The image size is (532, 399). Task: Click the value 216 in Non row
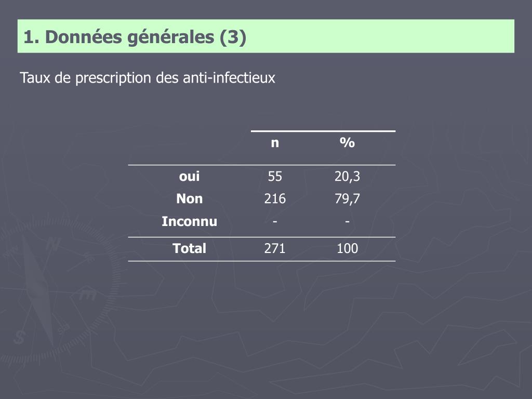(x=275, y=199)
